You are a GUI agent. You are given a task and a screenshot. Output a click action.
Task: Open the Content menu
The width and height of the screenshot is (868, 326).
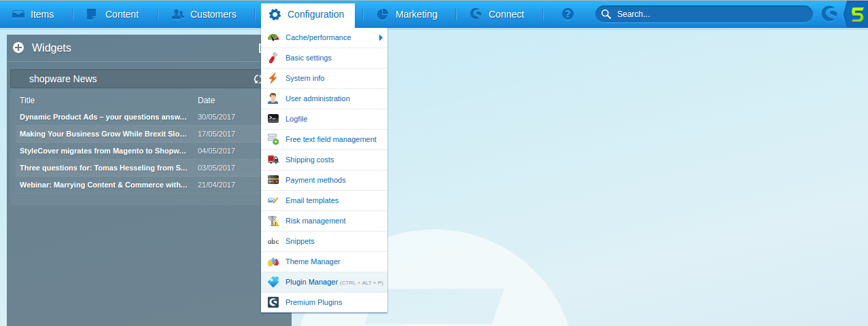coord(113,14)
